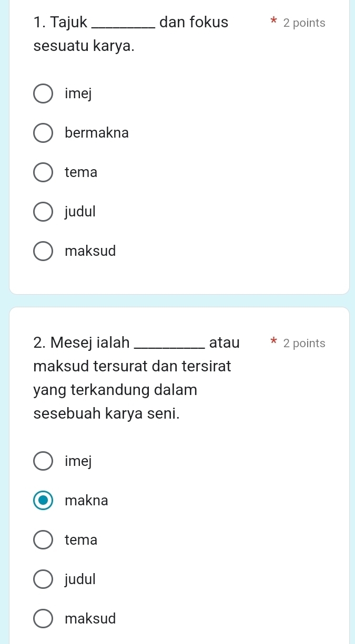
Task: Click the word 'makna' label text
Action: 87,501
